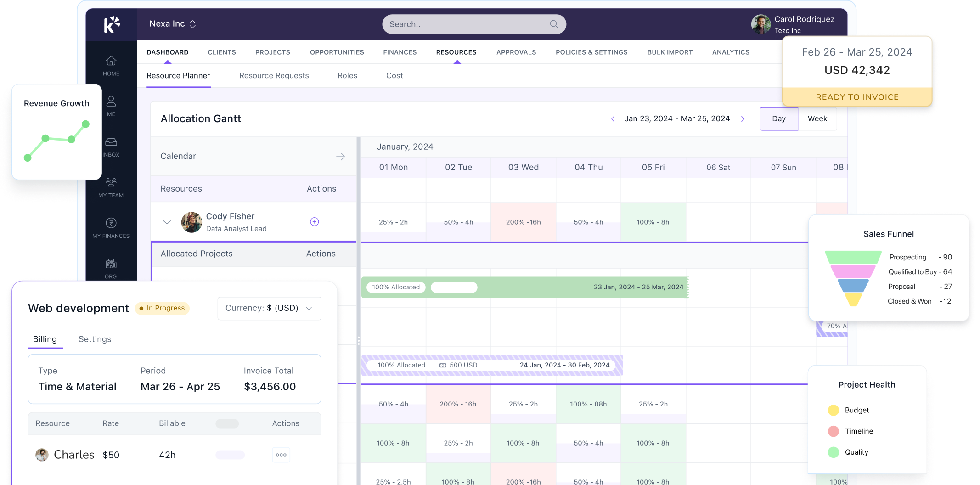The height and width of the screenshot is (485, 980).
Task: Click the 500 USD money icon on allocation bar
Action: coord(443,366)
